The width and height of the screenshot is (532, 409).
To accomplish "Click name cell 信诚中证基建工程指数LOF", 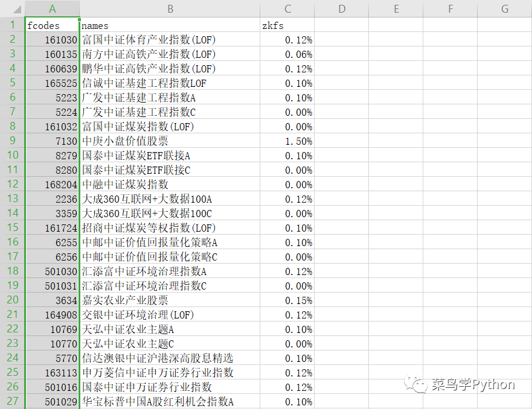I will tap(170, 83).
